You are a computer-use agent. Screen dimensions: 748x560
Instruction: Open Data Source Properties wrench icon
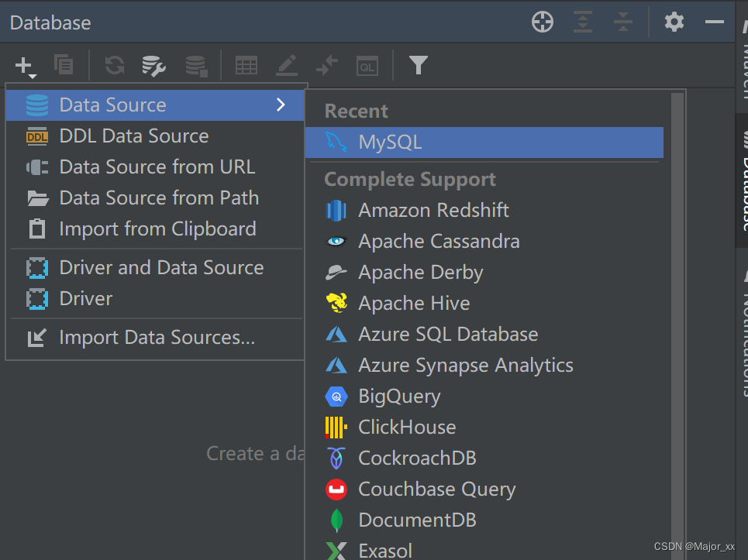(153, 66)
